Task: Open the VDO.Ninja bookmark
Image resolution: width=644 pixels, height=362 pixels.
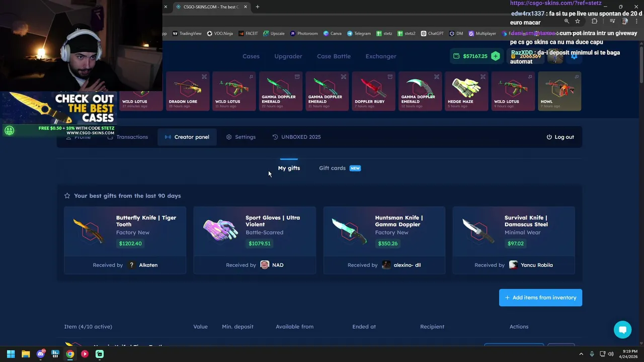Action: 220,34
